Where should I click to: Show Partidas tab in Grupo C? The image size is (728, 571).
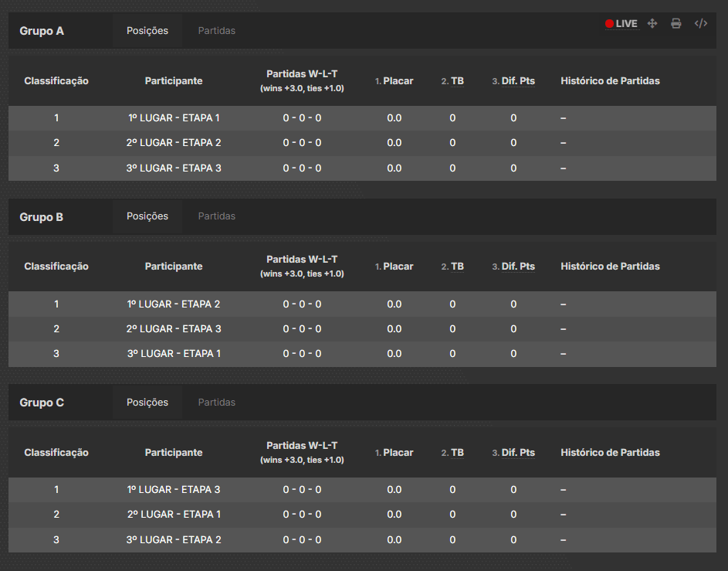tap(216, 403)
